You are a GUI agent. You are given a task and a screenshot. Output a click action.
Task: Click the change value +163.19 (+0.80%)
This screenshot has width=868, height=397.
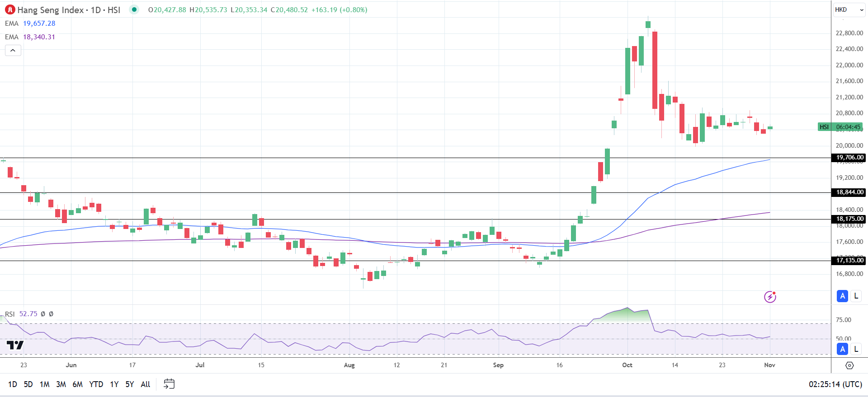tap(339, 10)
